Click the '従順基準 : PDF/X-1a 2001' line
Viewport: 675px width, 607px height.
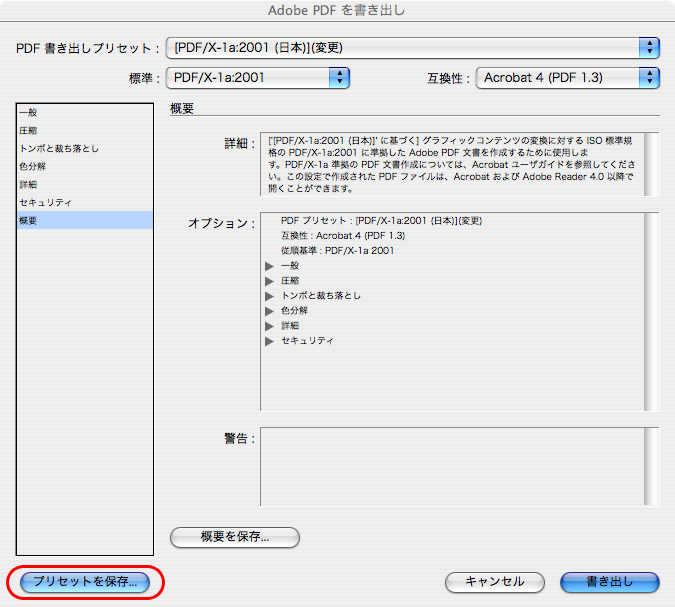coord(338,251)
